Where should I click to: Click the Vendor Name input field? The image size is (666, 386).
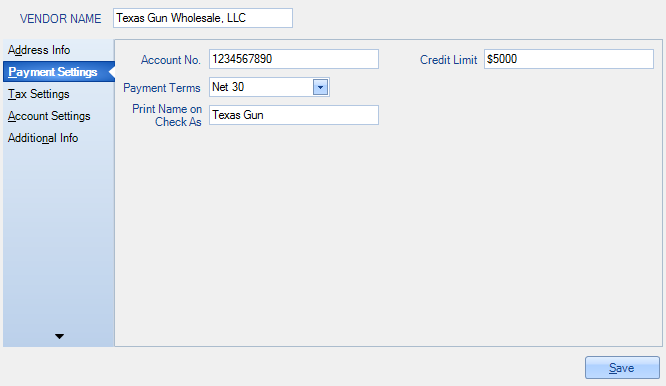coord(203,18)
